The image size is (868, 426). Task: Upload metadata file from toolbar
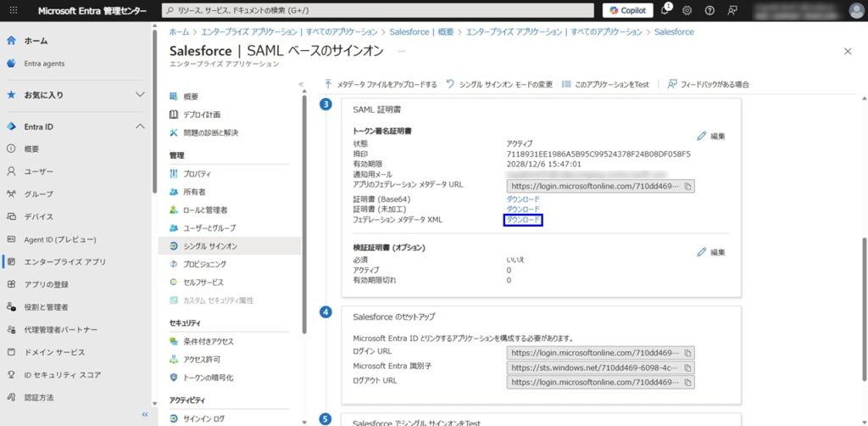click(381, 84)
